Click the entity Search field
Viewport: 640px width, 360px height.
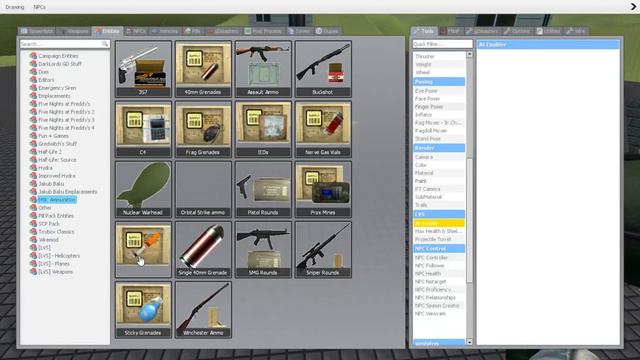click(64, 44)
